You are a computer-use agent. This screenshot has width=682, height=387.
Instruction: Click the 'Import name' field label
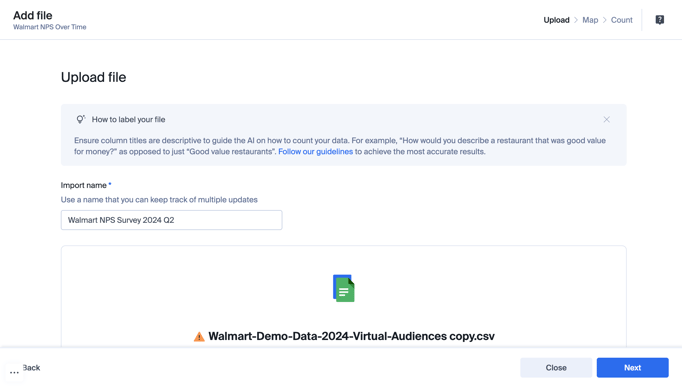pyautogui.click(x=84, y=185)
